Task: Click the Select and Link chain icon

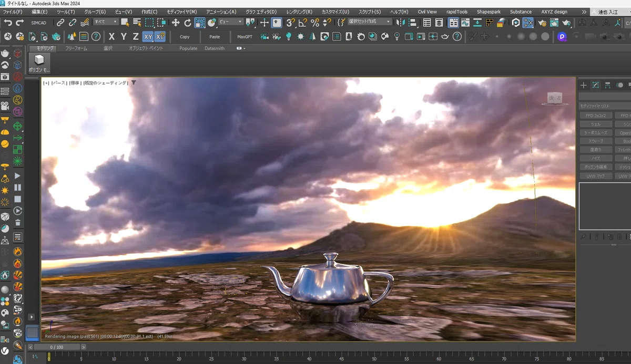Action: 60,23
